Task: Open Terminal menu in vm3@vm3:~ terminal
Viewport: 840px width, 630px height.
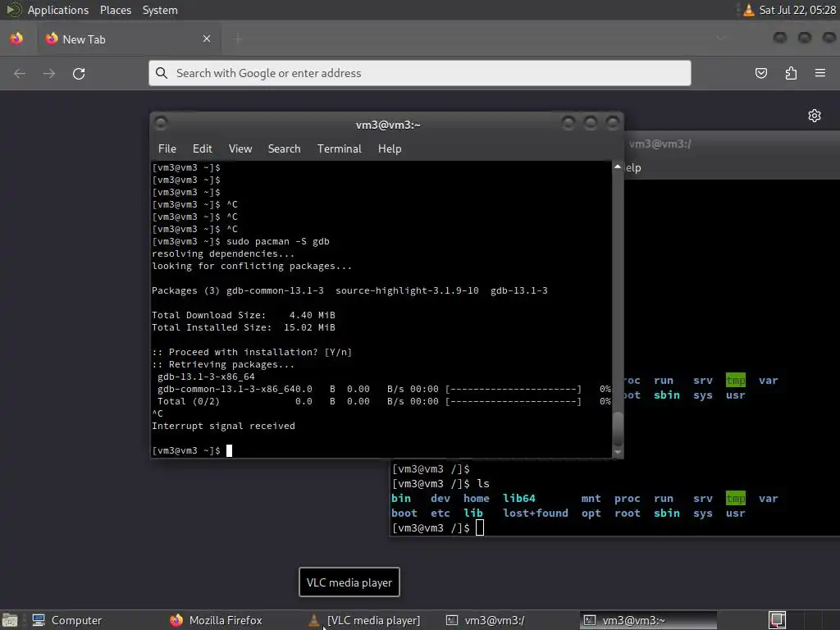Action: 339,149
